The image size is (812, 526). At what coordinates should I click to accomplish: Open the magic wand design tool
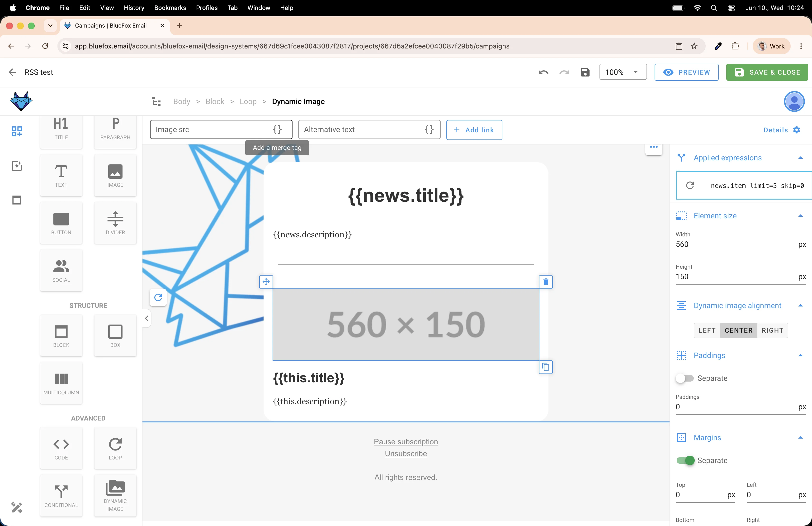tap(17, 507)
